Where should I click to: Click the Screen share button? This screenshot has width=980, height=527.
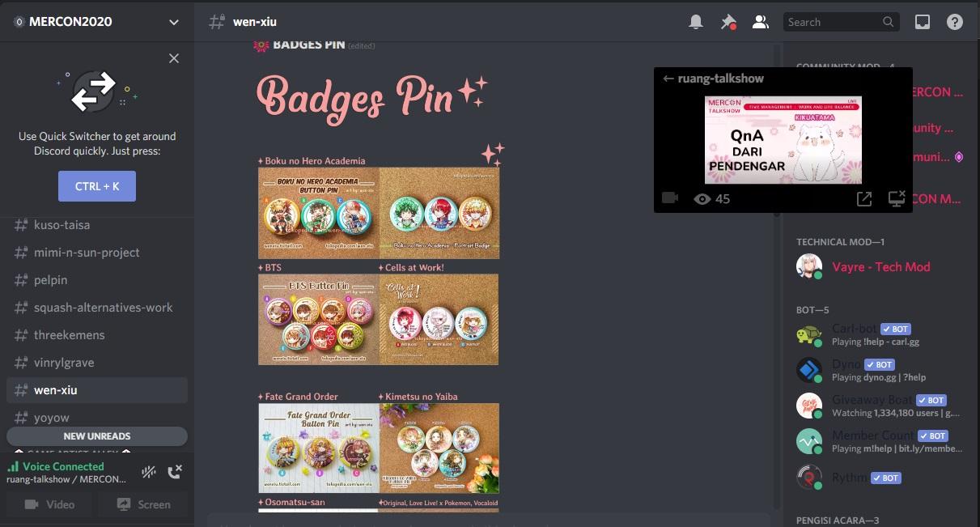click(144, 504)
